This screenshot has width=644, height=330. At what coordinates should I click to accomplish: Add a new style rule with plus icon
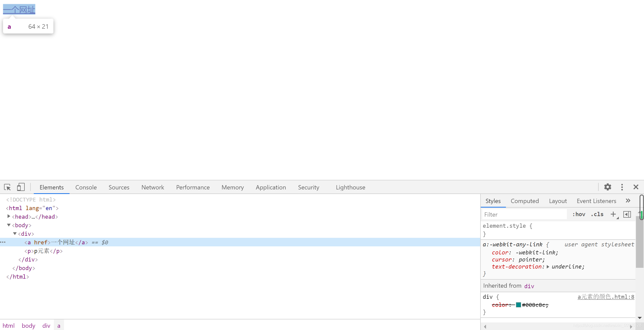(x=613, y=214)
